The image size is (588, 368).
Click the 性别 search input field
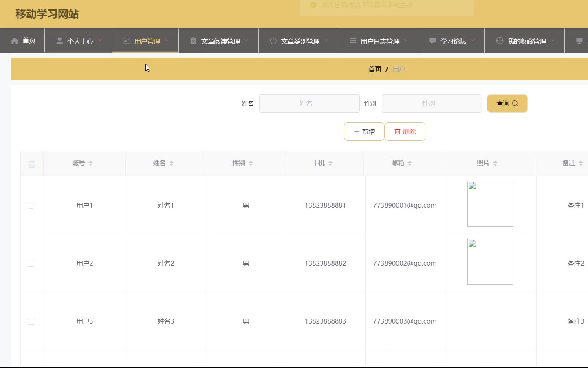pyautogui.click(x=432, y=103)
